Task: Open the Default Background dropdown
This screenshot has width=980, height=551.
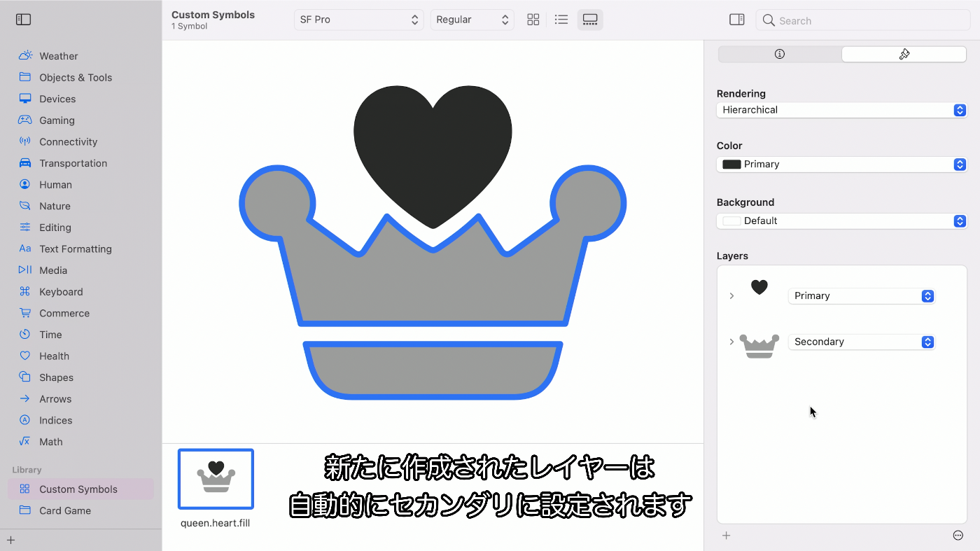Action: (841, 221)
